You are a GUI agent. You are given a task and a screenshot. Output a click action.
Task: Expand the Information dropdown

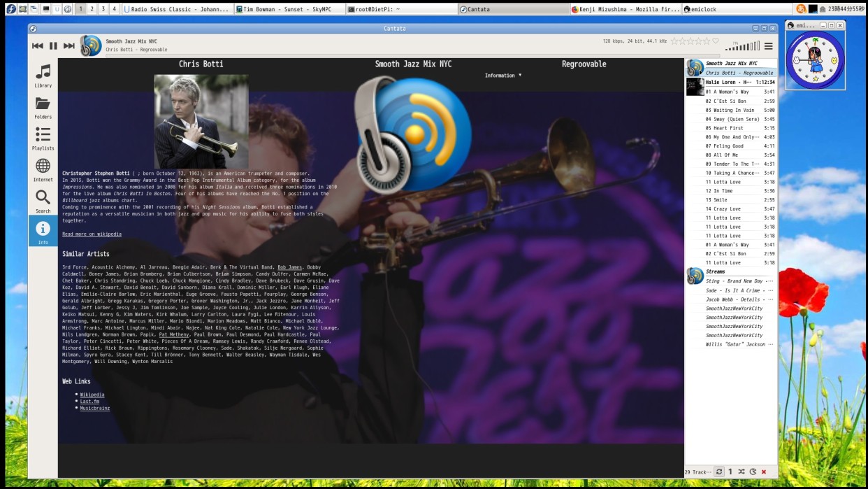click(503, 76)
